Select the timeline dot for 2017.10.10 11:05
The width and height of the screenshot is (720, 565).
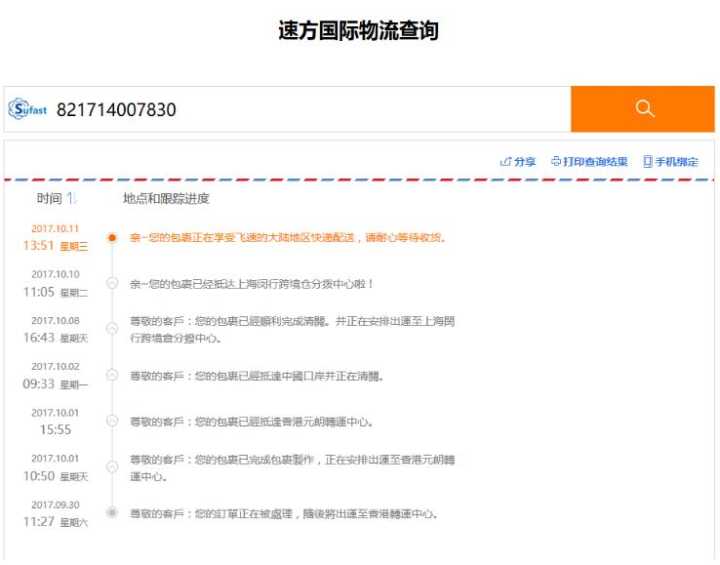coord(112,284)
